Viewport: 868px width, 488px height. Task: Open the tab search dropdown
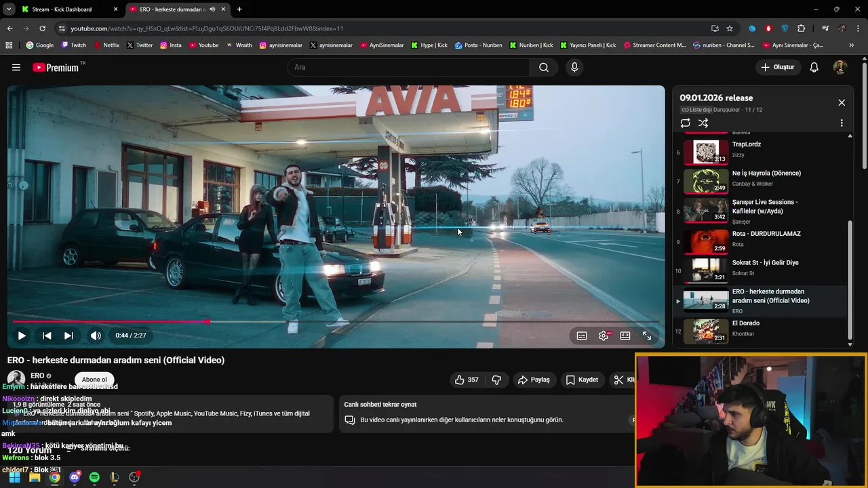click(8, 9)
